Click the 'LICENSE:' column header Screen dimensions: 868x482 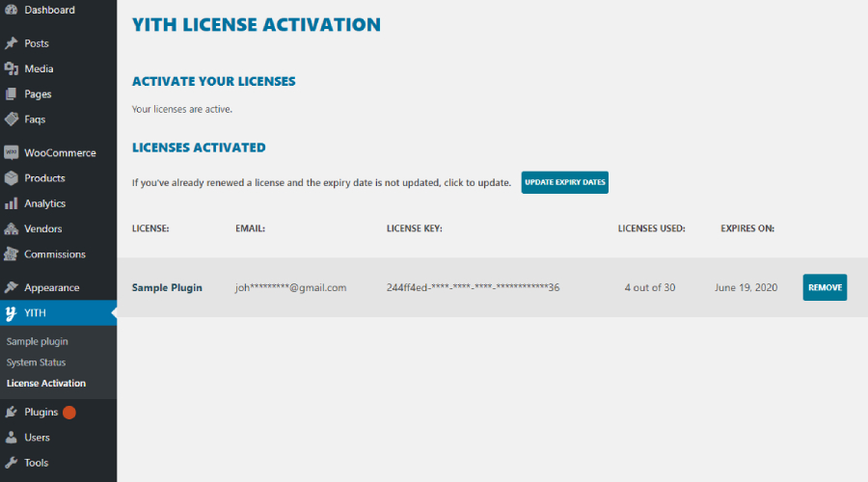(150, 228)
